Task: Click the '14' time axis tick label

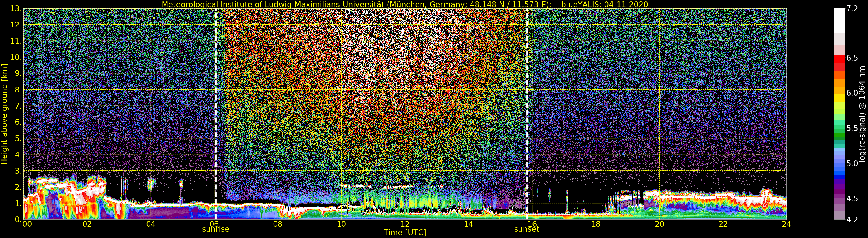Action: pyautogui.click(x=468, y=224)
